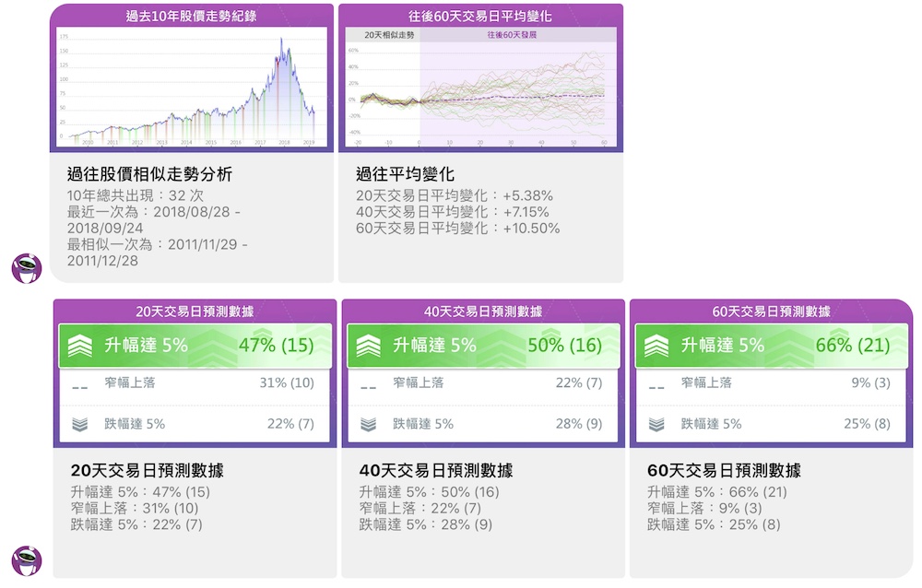Viewport: 922px width, 588px height.
Task: Click down-arrows 跌幅達 icon in 60天 card
Action: click(x=656, y=424)
